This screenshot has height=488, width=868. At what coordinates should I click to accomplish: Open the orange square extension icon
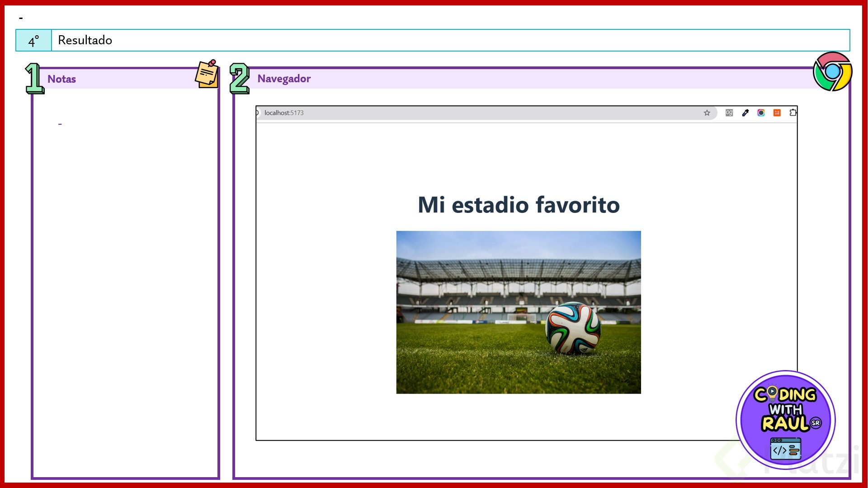click(777, 113)
